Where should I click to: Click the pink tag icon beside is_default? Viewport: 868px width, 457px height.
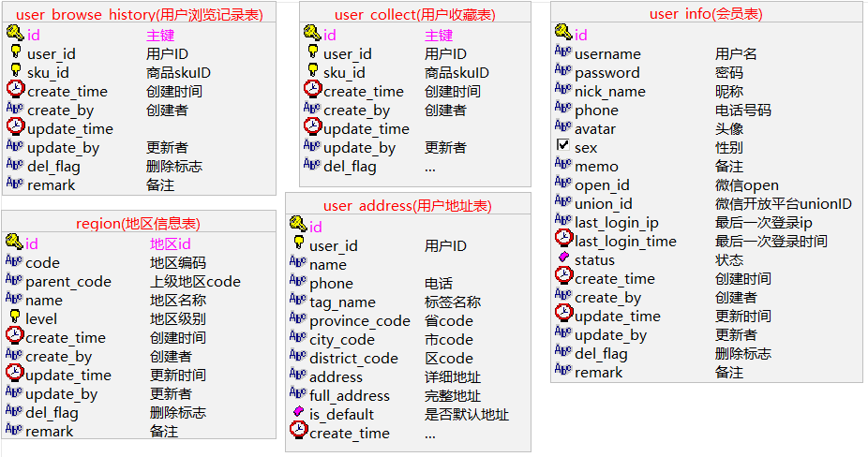[x=298, y=411]
